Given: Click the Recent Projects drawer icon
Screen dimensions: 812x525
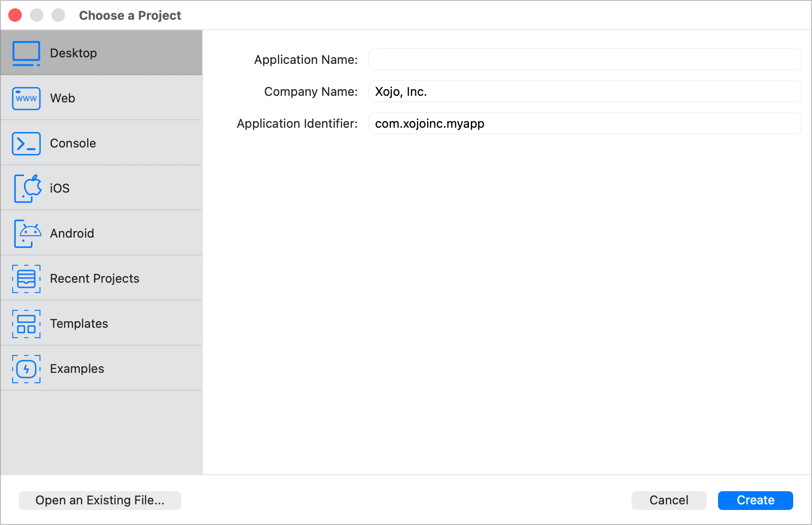Looking at the screenshot, I should pyautogui.click(x=26, y=278).
